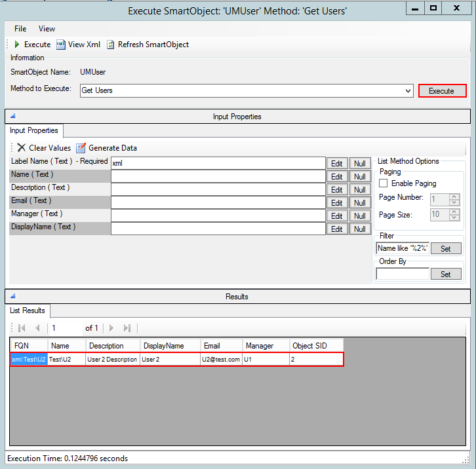Go to next results page
Image resolution: width=476 pixels, height=469 pixels.
point(111,328)
